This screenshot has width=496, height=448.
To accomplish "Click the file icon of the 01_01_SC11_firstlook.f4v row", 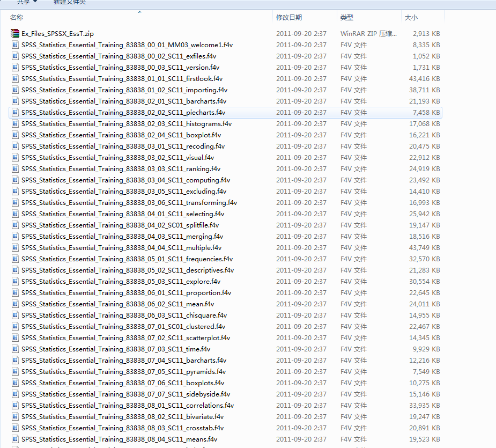I will 15,78.
